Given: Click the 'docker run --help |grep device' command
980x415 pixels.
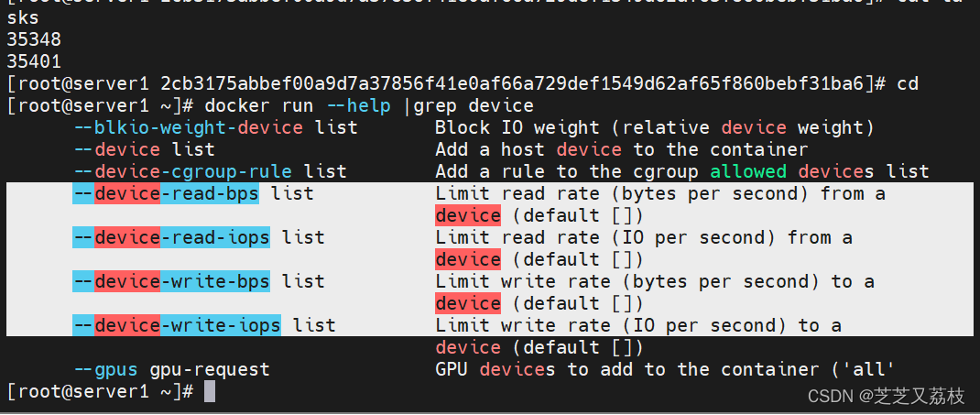Looking at the screenshot, I should 369,105.
